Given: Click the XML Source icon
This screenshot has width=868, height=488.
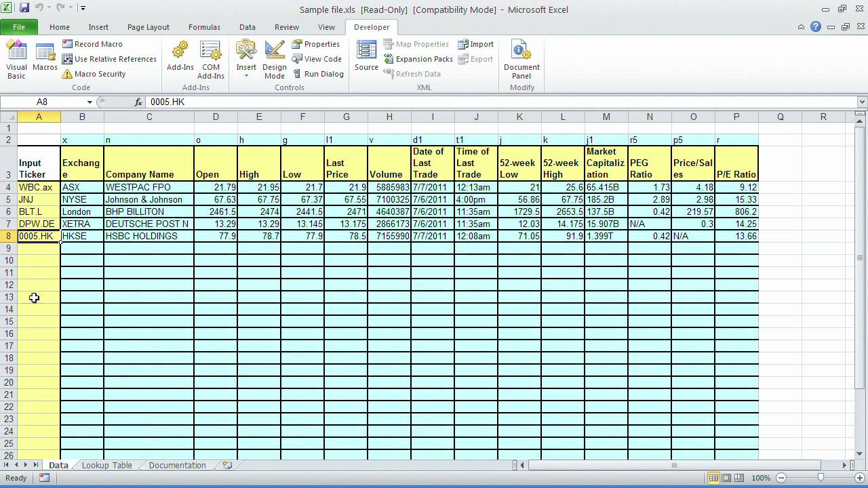Looking at the screenshot, I should click(x=366, y=58).
